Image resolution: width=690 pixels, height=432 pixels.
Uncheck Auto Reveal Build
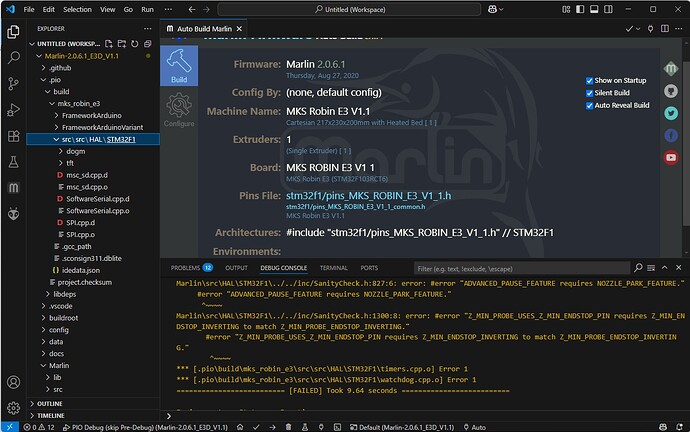coord(589,106)
